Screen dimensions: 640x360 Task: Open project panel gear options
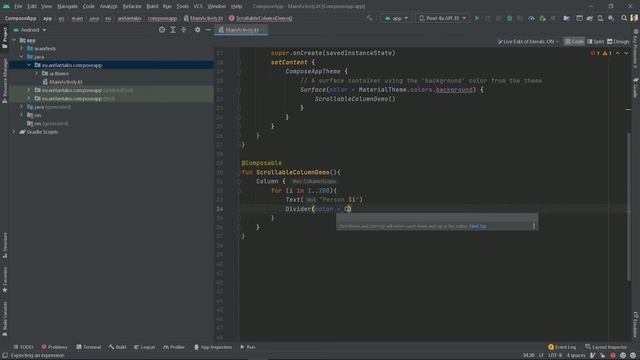tap(198, 30)
